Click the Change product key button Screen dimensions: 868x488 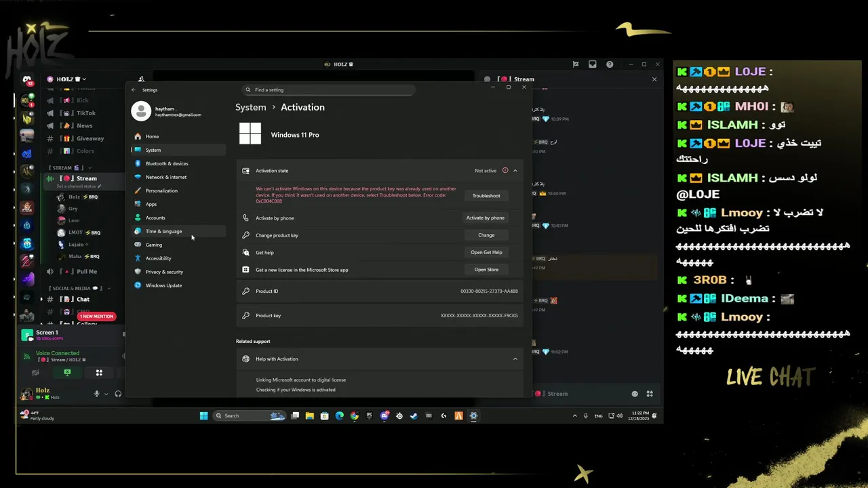486,235
